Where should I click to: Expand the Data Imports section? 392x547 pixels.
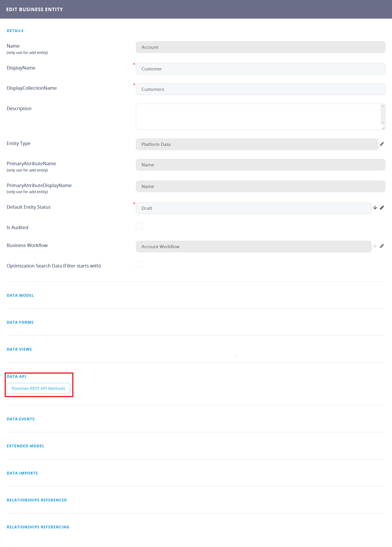(x=22, y=473)
